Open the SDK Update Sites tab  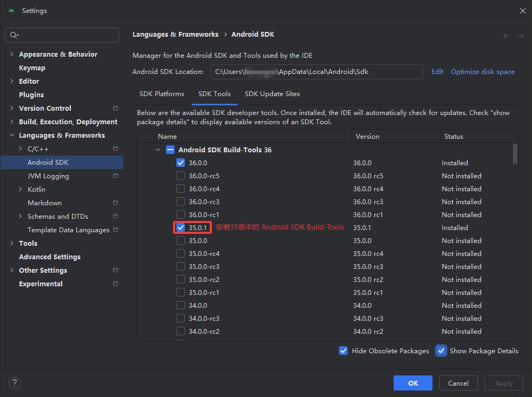tap(272, 94)
